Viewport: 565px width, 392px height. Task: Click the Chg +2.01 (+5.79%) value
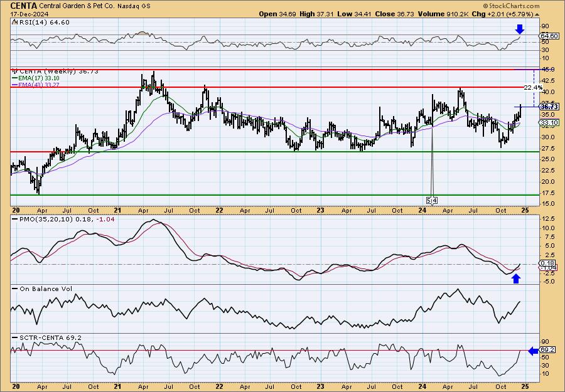[503, 14]
